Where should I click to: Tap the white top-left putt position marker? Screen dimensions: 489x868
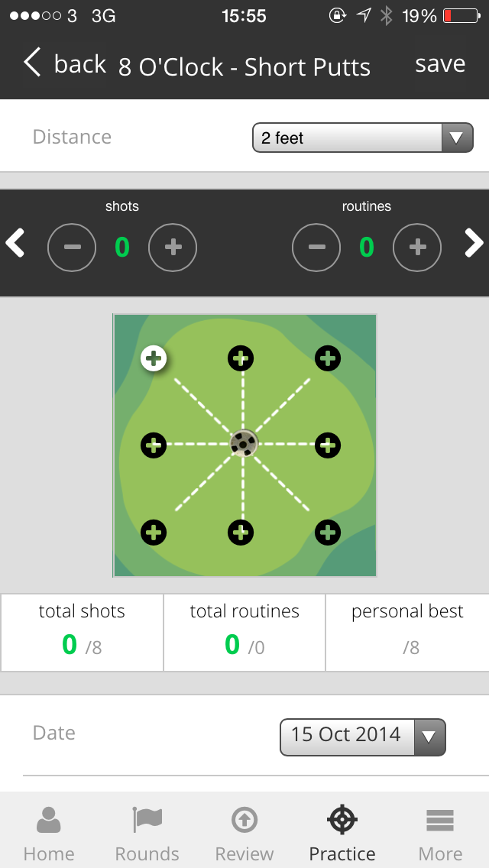point(154,358)
